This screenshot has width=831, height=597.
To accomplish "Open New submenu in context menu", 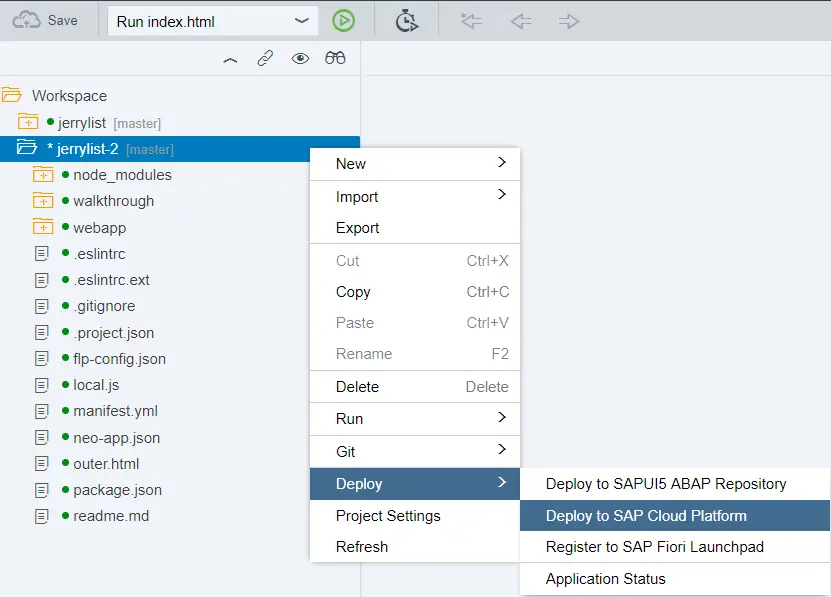I will click(414, 164).
